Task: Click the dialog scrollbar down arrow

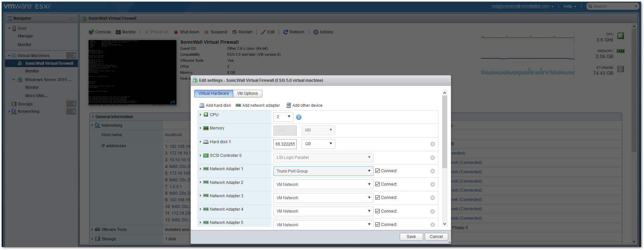Action: coord(444,224)
